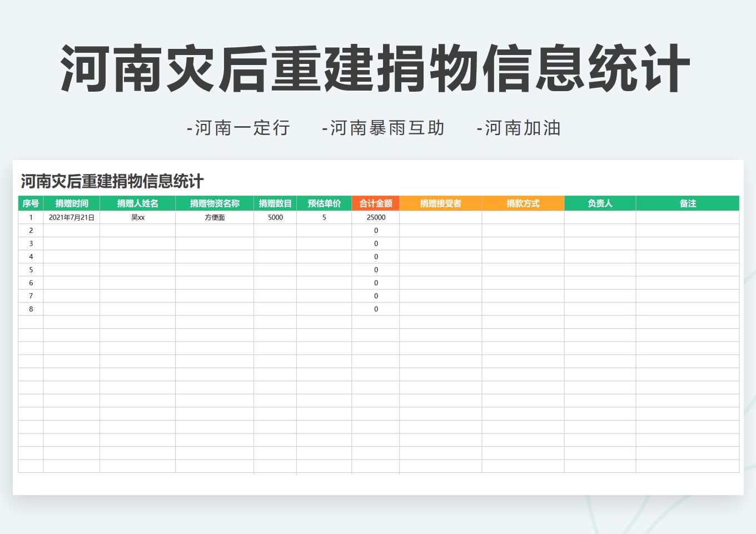Click the -河南暴雨互助 hashtag text
756x534 pixels.
coord(383,128)
